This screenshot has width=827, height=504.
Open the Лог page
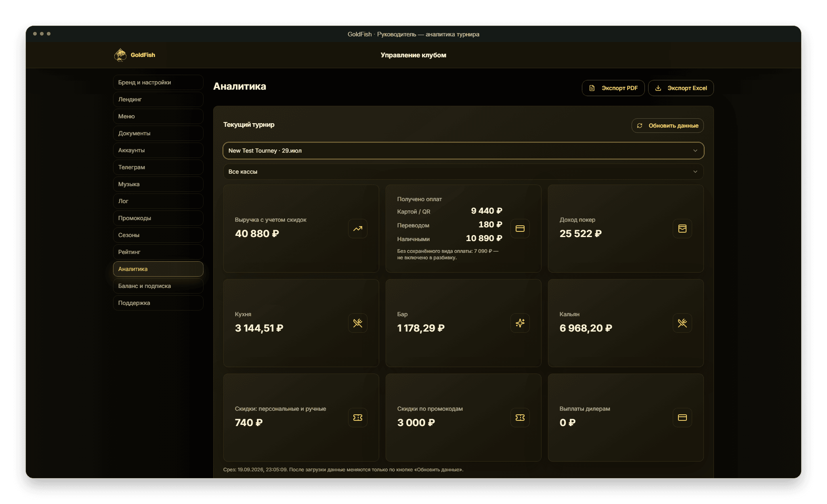[158, 201]
